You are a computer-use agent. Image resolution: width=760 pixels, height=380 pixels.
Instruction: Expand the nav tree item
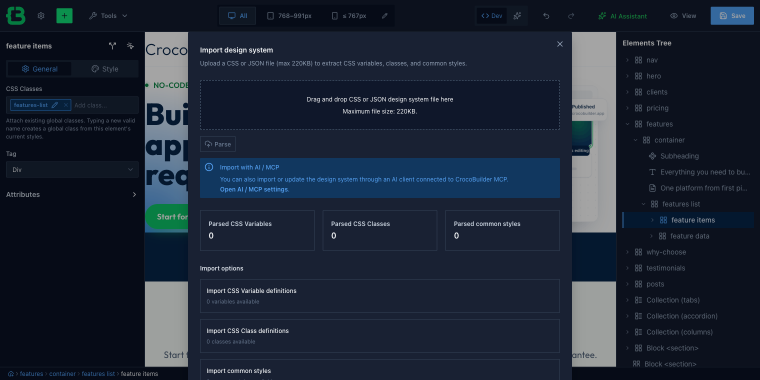(x=627, y=60)
